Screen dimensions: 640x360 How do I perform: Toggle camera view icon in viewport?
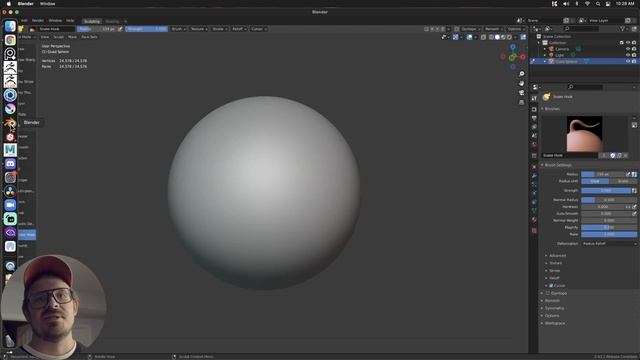(522, 93)
